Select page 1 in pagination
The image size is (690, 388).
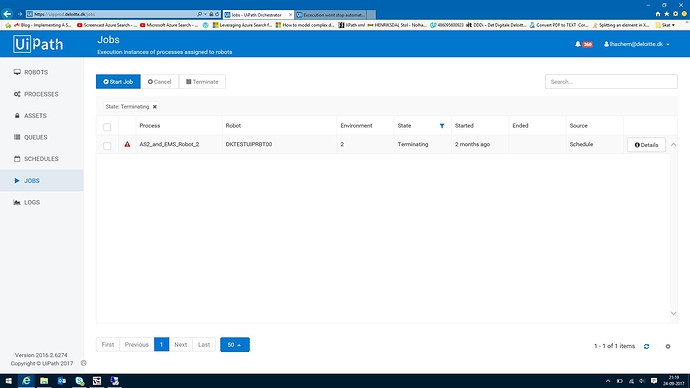tap(161, 344)
